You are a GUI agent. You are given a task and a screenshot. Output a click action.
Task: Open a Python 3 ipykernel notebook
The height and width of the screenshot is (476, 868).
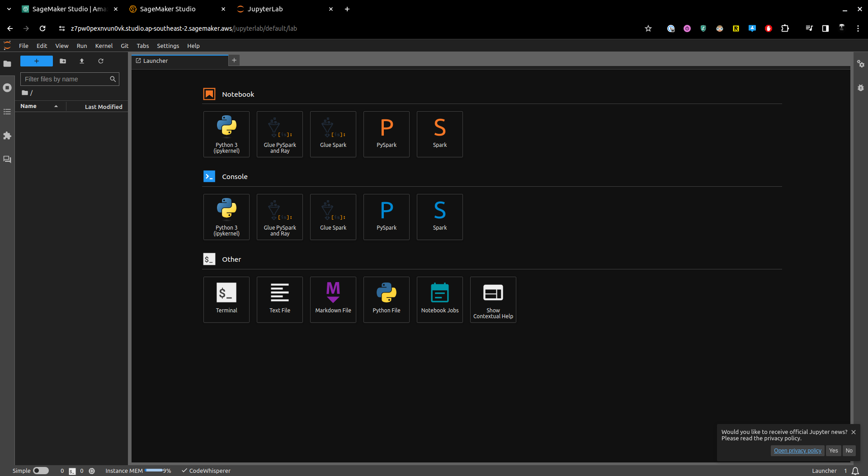[x=226, y=134]
